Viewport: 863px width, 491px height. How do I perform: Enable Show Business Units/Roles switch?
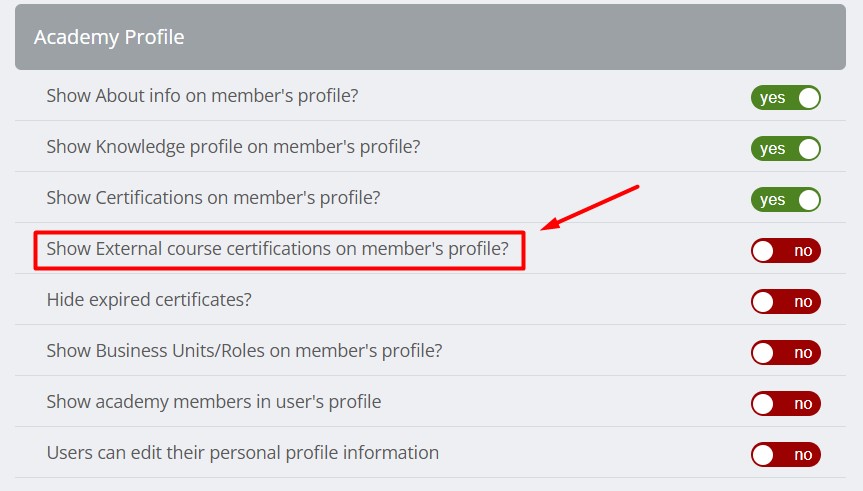pos(786,352)
